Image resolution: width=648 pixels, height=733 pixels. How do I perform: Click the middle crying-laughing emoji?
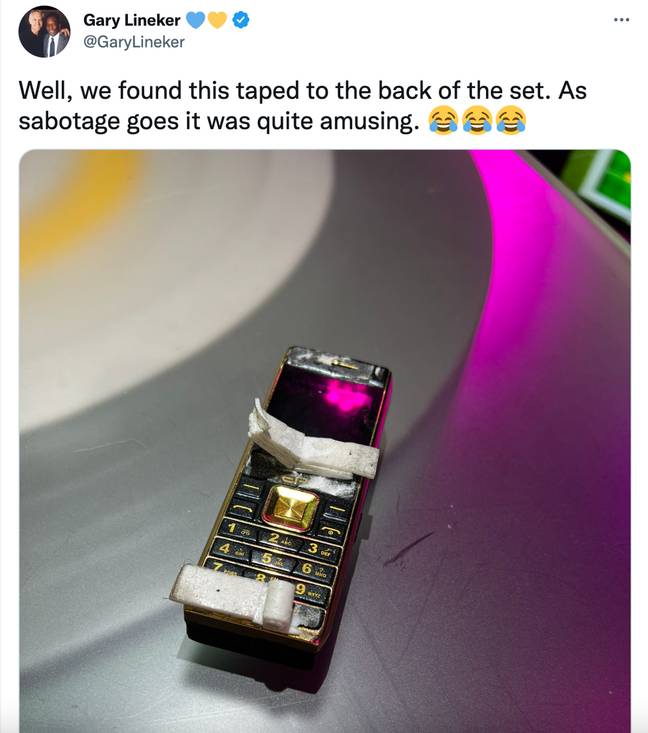(x=477, y=121)
